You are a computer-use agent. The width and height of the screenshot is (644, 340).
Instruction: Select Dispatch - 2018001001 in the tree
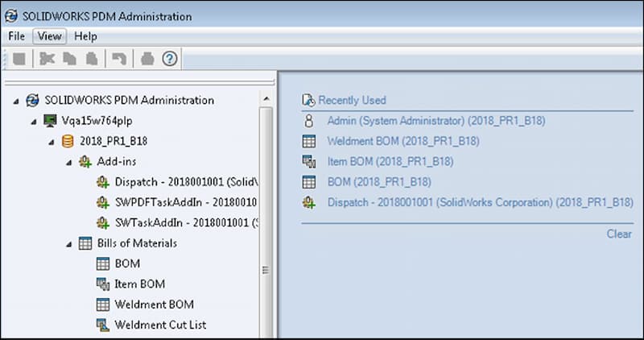(x=187, y=182)
